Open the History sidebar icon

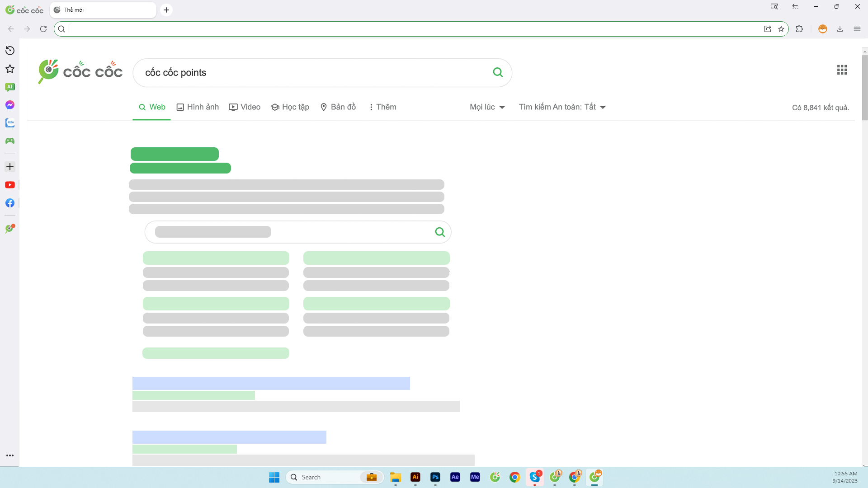[10, 51]
